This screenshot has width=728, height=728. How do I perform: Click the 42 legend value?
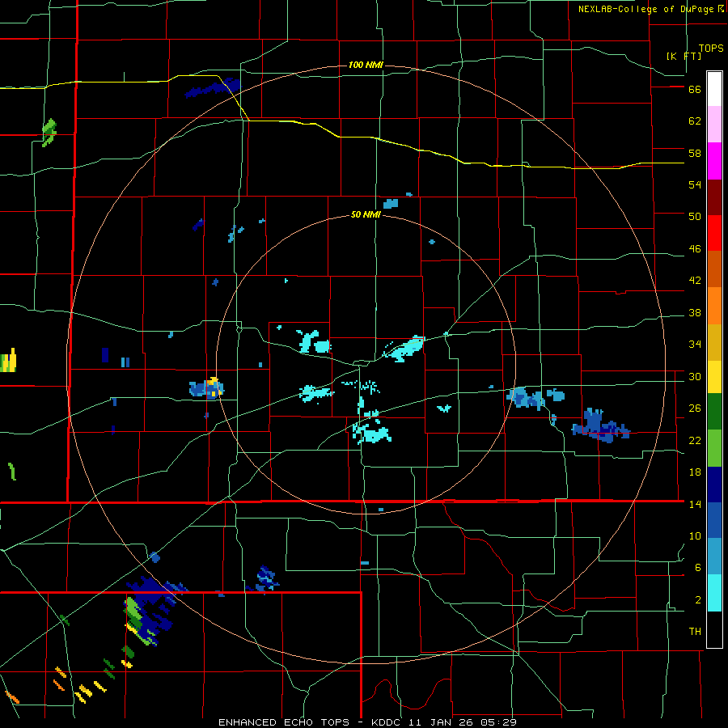695,281
